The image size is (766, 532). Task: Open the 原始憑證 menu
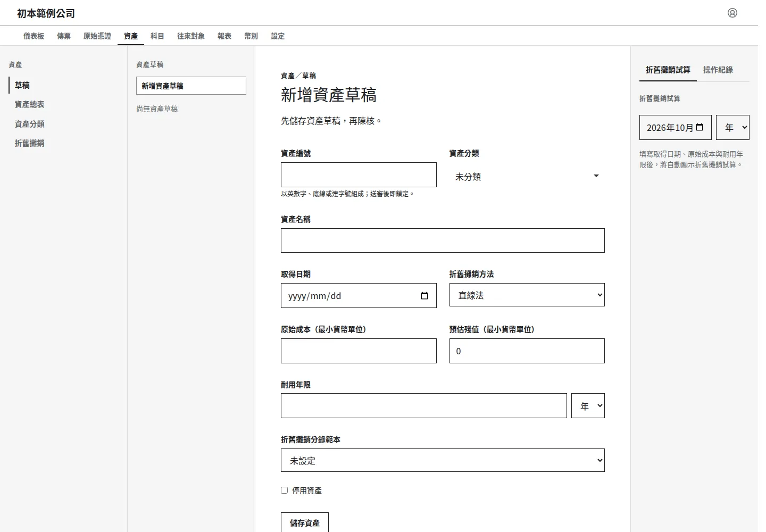click(x=97, y=36)
